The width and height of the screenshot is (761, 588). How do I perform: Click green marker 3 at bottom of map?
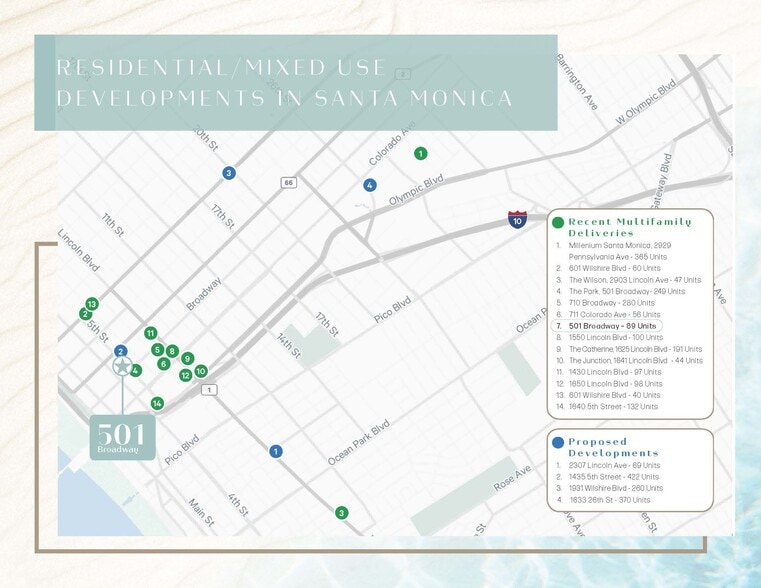click(341, 513)
